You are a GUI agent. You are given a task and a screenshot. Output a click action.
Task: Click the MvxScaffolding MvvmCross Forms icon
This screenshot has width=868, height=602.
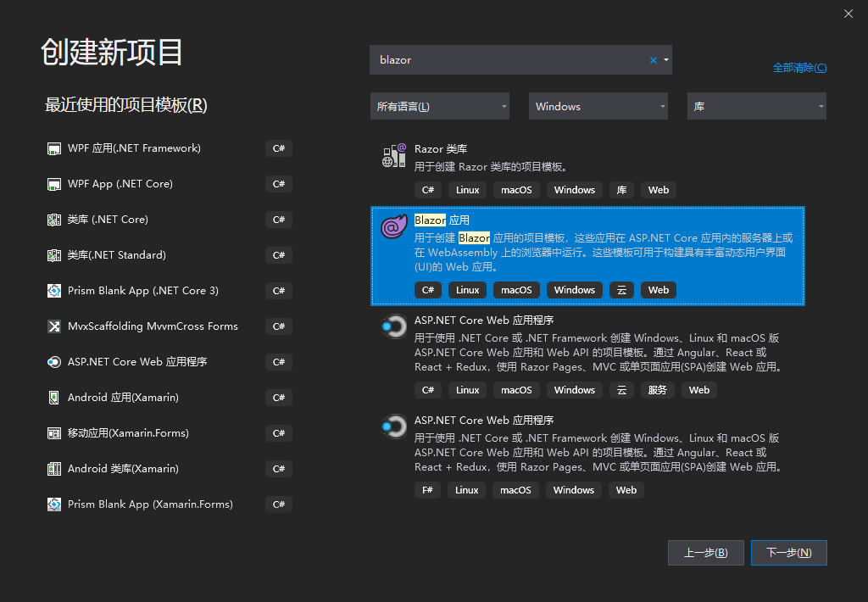(x=53, y=326)
